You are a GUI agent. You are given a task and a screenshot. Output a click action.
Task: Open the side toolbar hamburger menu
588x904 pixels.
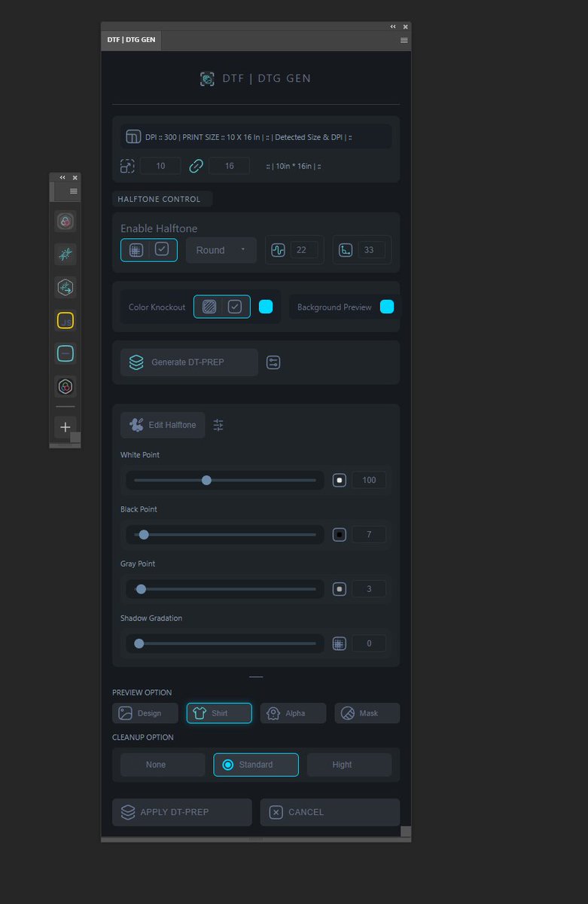pyautogui.click(x=73, y=191)
